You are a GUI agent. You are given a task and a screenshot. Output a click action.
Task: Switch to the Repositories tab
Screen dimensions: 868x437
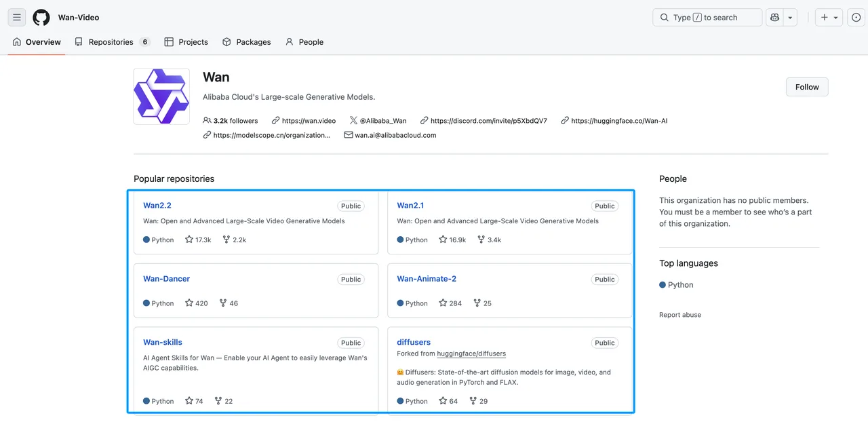coord(112,42)
